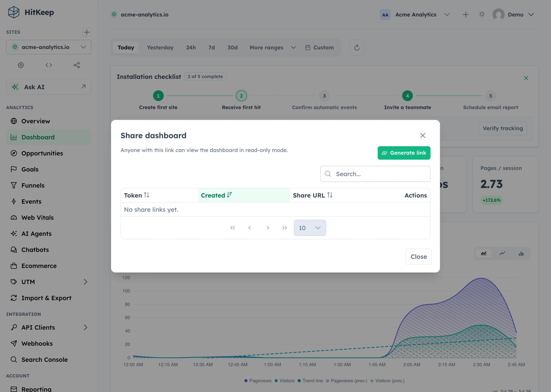Expand the UTM submenu chevron

pos(85,282)
